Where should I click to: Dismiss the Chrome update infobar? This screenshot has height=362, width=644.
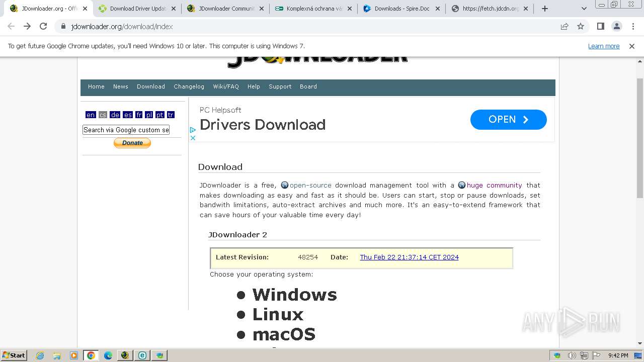point(632,46)
